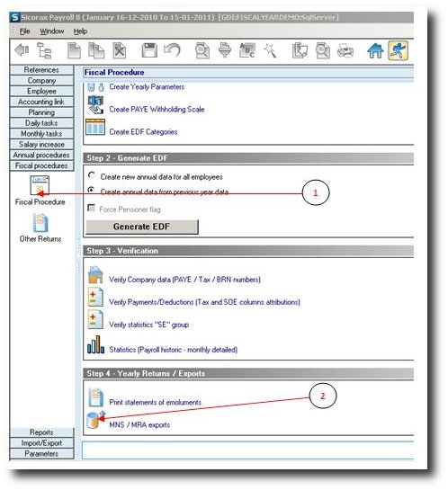Click the Print statements of emoluments icon
Image resolution: width=448 pixels, height=490 pixels.
(x=95, y=397)
